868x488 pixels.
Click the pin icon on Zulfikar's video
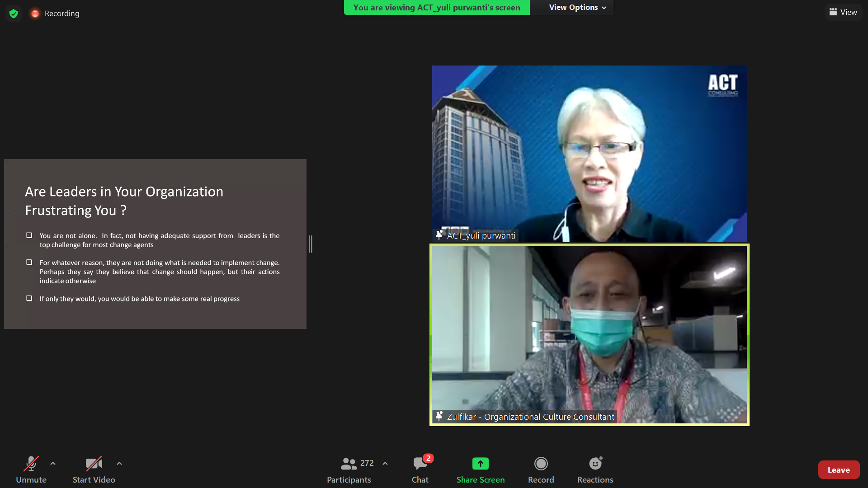(x=439, y=416)
